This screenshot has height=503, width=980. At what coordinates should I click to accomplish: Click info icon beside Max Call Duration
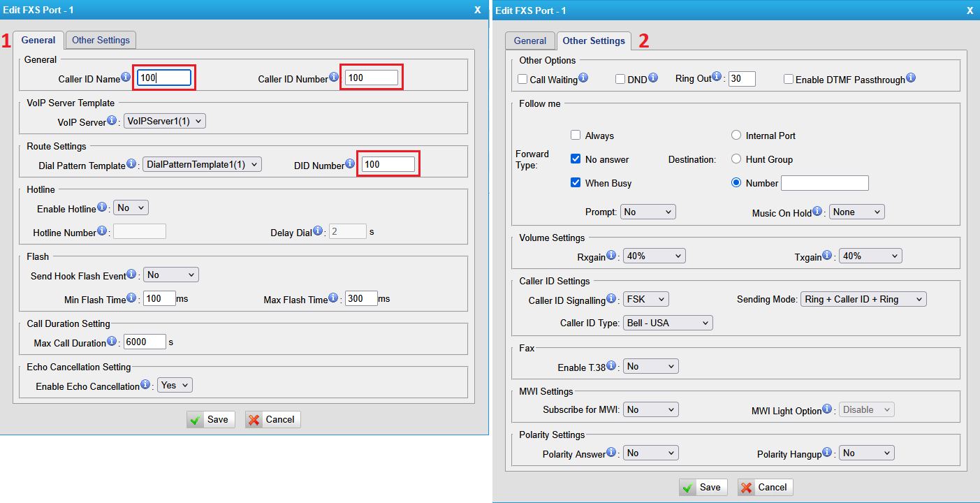pos(112,342)
